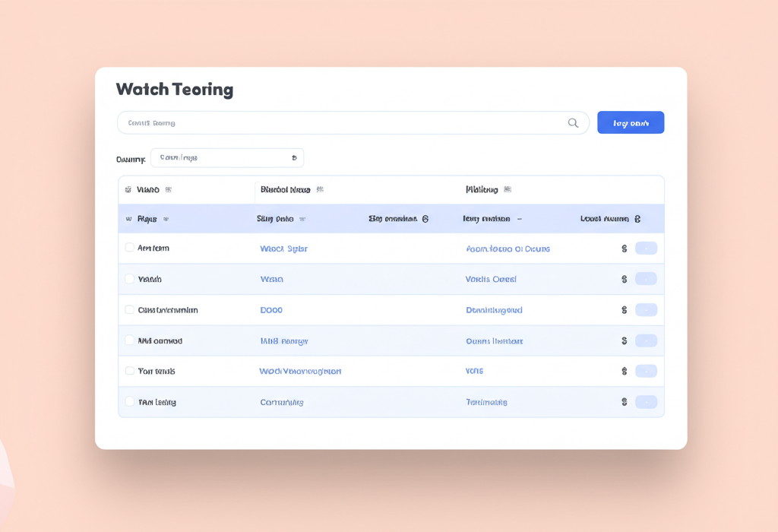Open the fifth row's second-column blue link
The width and height of the screenshot is (778, 532).
300,371
